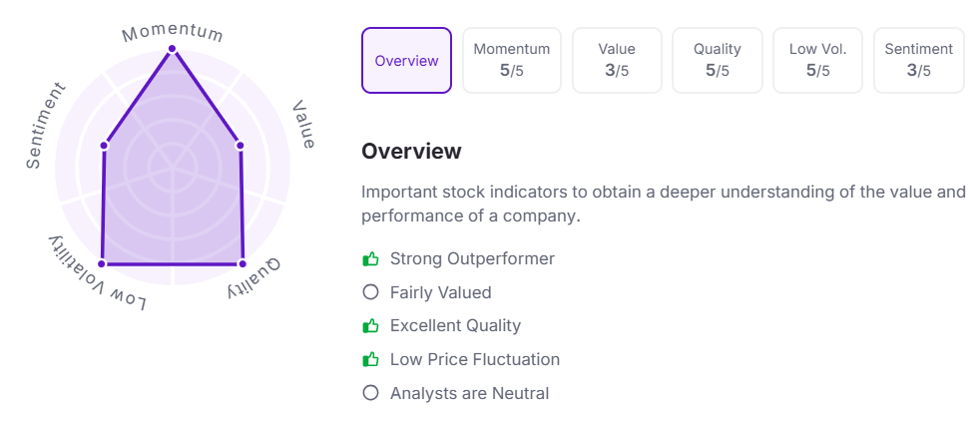Show the Quality 5/5 tab

point(719,61)
